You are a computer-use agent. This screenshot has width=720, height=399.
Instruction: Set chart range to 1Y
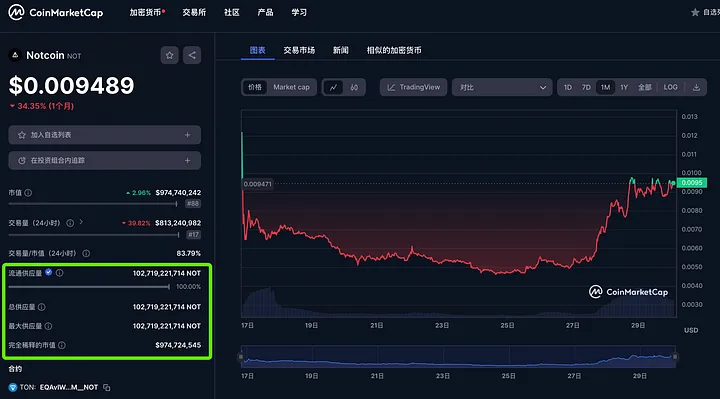pos(624,87)
